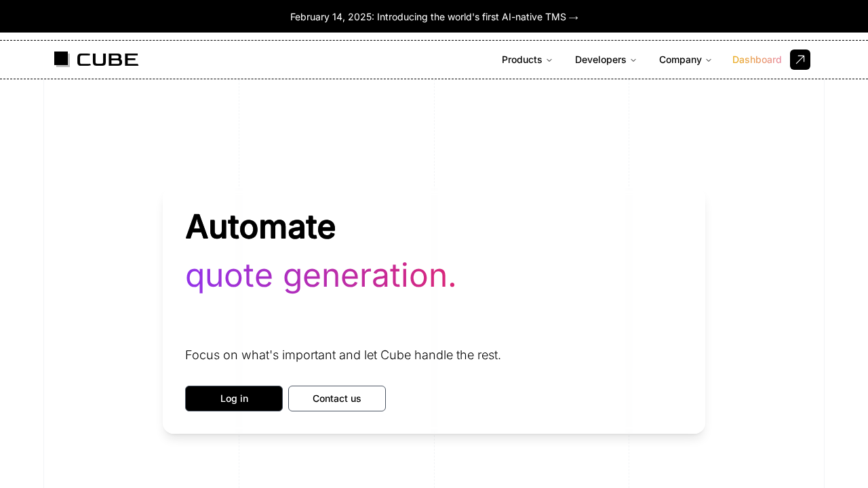Click the arrow at the announcement's end
Image resolution: width=868 pixels, height=488 pixels.
pyautogui.click(x=574, y=17)
